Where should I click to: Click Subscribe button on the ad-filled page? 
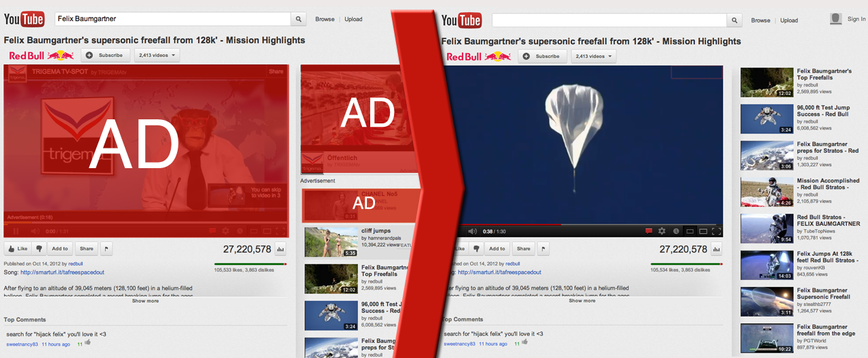pyautogui.click(x=106, y=56)
